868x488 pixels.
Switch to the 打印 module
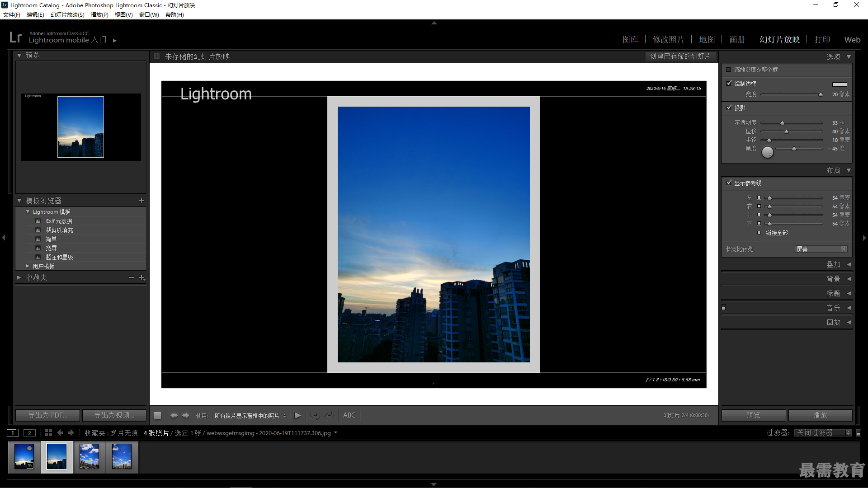pos(822,40)
